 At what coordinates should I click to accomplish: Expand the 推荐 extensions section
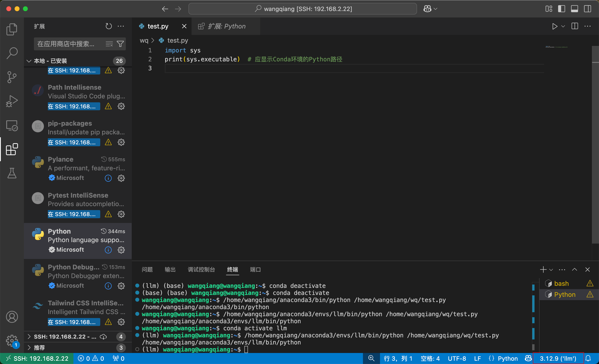click(x=29, y=348)
